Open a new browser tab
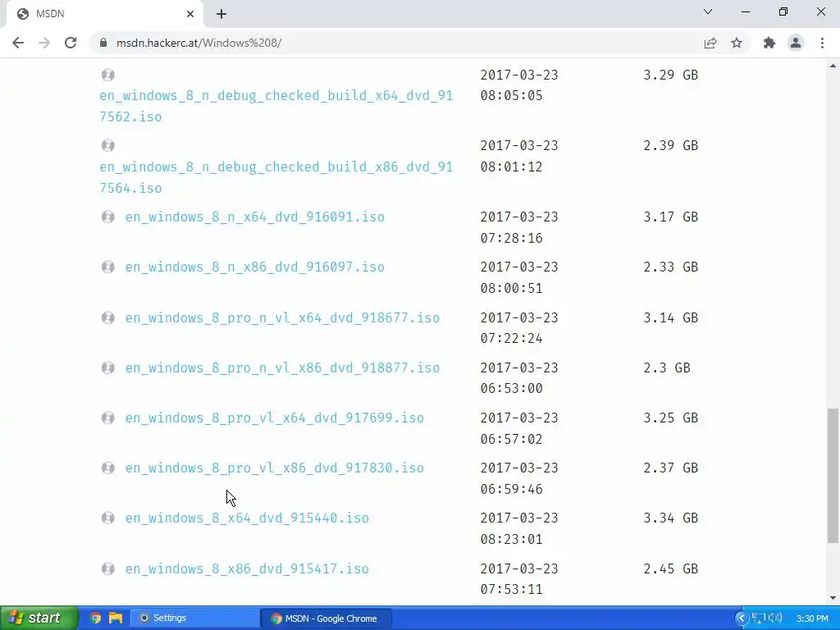Screen dimensions: 840x630 pyautogui.click(x=221, y=14)
